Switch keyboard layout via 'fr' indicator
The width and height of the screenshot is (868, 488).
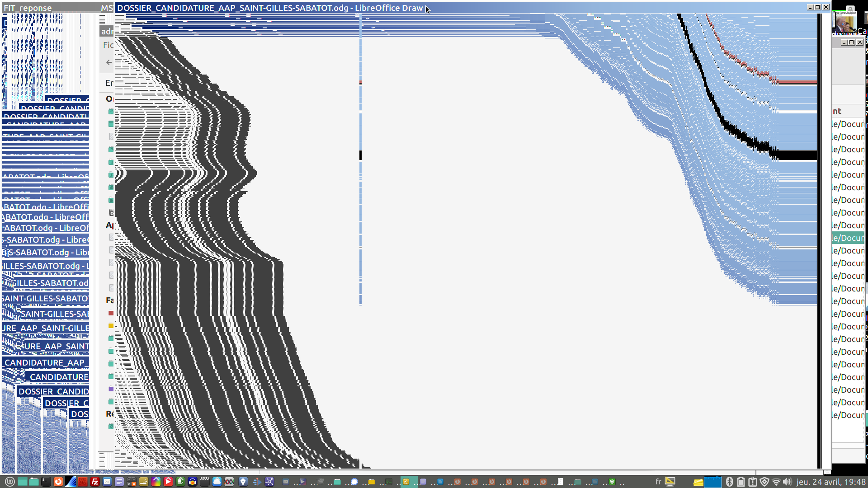[x=658, y=482]
